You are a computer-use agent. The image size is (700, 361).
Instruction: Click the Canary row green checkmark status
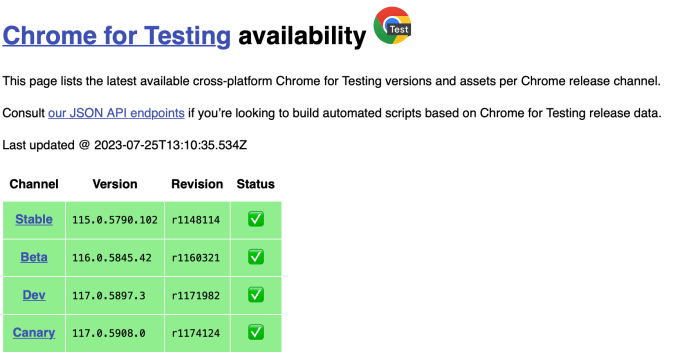click(256, 332)
